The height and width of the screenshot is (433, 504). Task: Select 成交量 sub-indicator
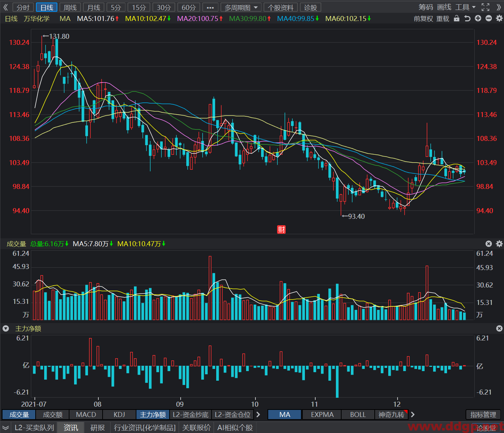click(19, 414)
